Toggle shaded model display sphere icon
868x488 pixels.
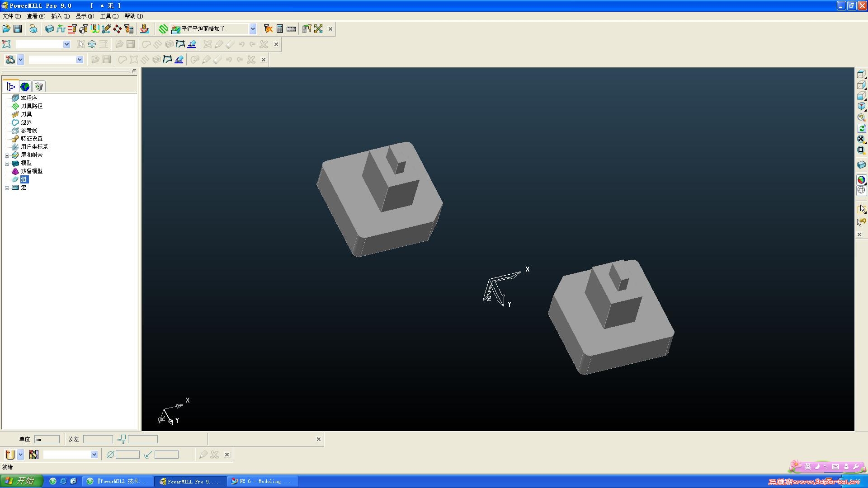(x=861, y=179)
